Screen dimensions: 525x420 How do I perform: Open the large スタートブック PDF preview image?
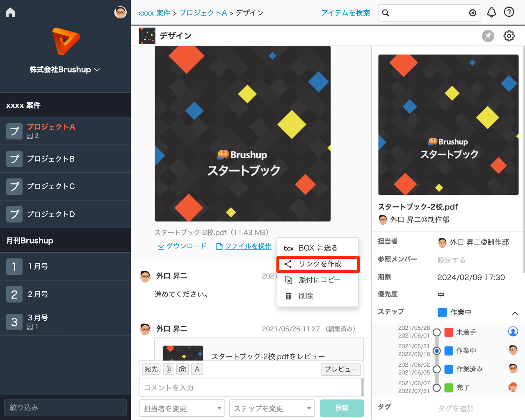(x=243, y=134)
